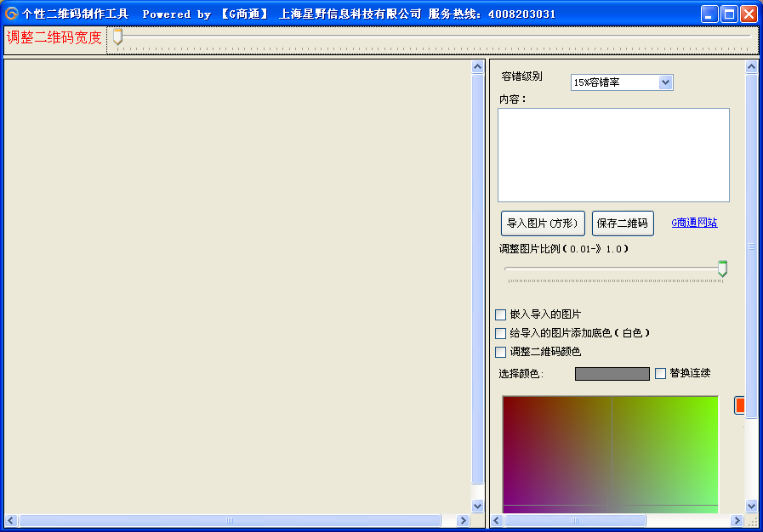This screenshot has height=532, width=763.
Task: Open the G商通网站 link
Action: 694,223
